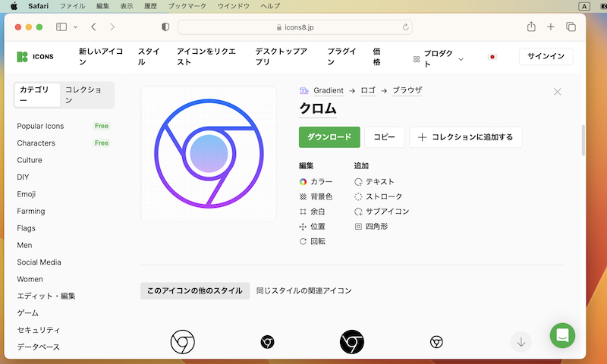The height and width of the screenshot is (364, 607).
Task: Open the Japan flag language selector
Action: 492,57
